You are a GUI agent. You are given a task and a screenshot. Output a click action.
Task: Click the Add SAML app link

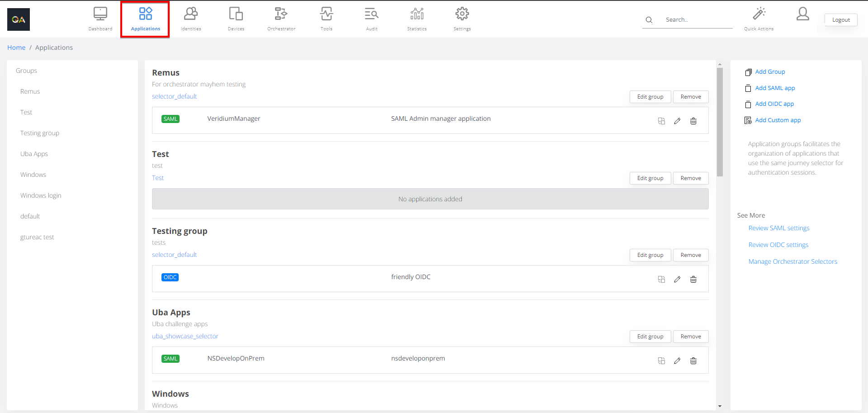tap(775, 88)
